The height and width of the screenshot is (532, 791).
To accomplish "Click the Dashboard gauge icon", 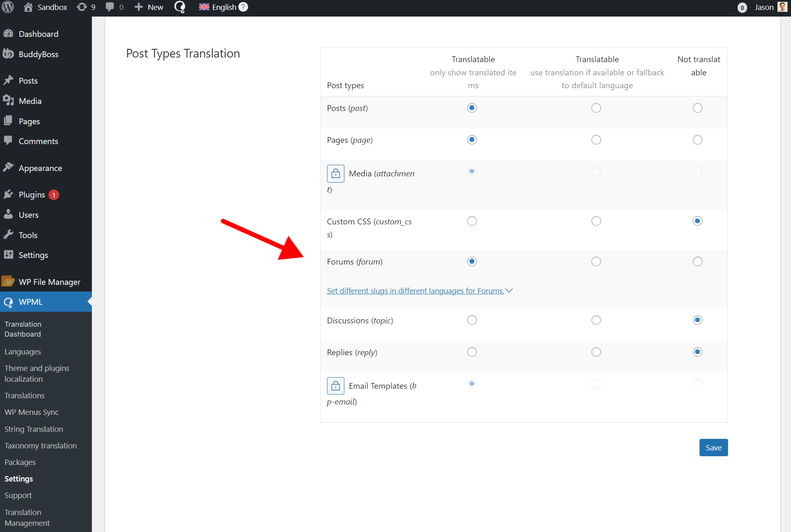I will tap(8, 34).
